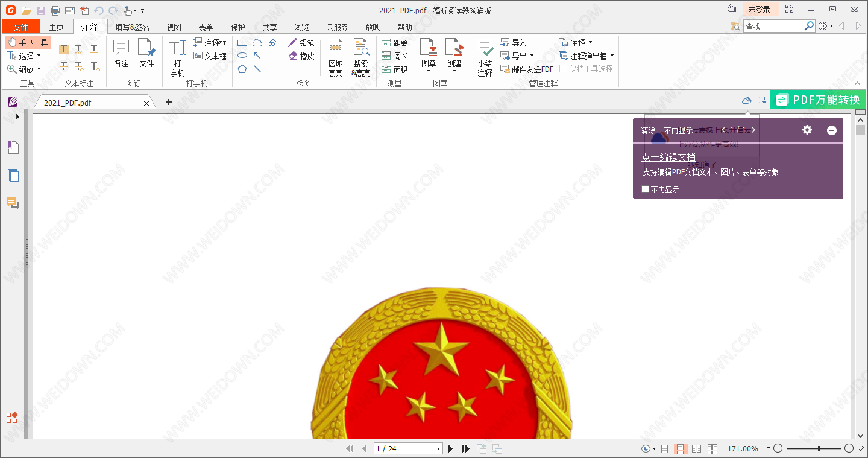Switch to the 云服务 ribbon tab
This screenshot has height=458, width=868.
click(x=337, y=27)
